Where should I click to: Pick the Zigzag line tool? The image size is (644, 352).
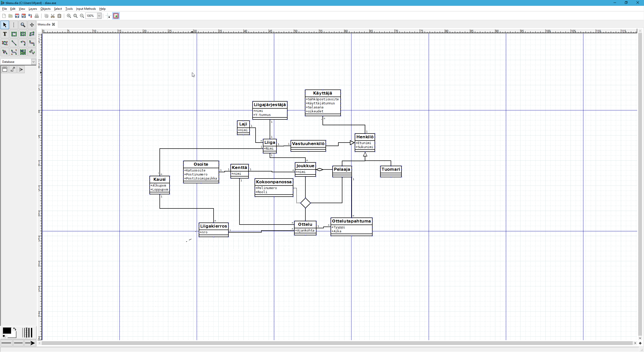coord(32,43)
